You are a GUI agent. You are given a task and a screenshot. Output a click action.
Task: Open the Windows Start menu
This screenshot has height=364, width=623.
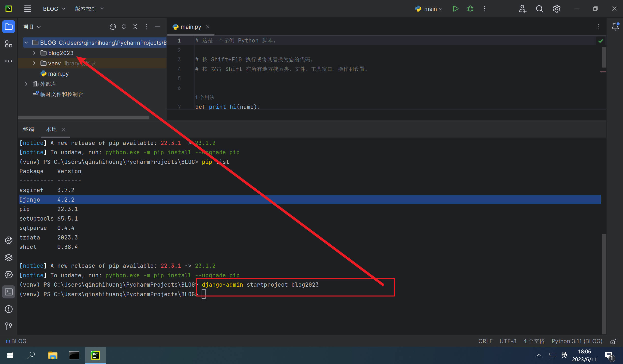pyautogui.click(x=10, y=355)
